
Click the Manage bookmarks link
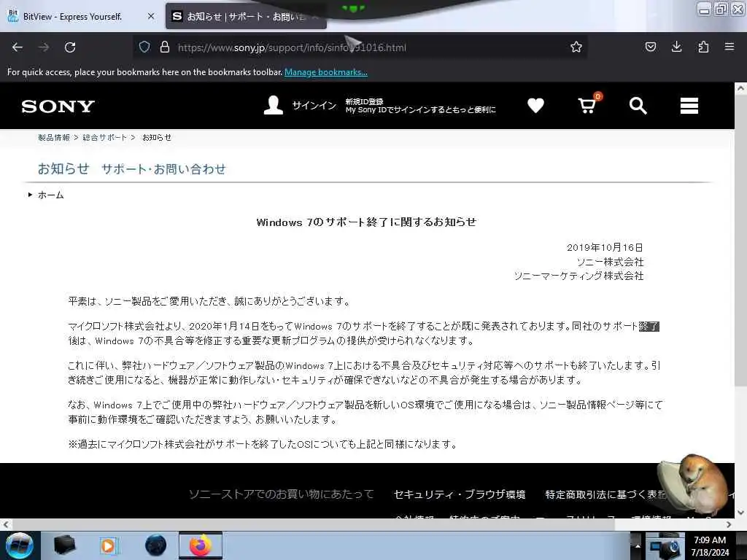[326, 72]
